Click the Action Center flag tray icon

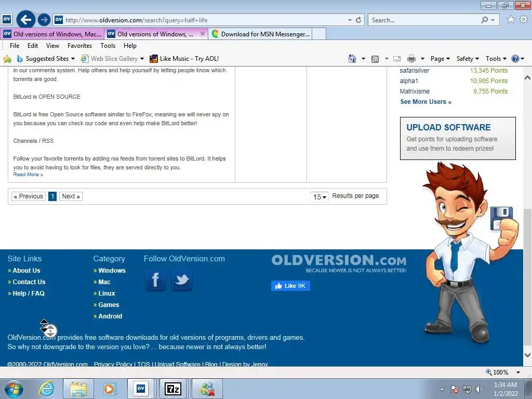455,389
